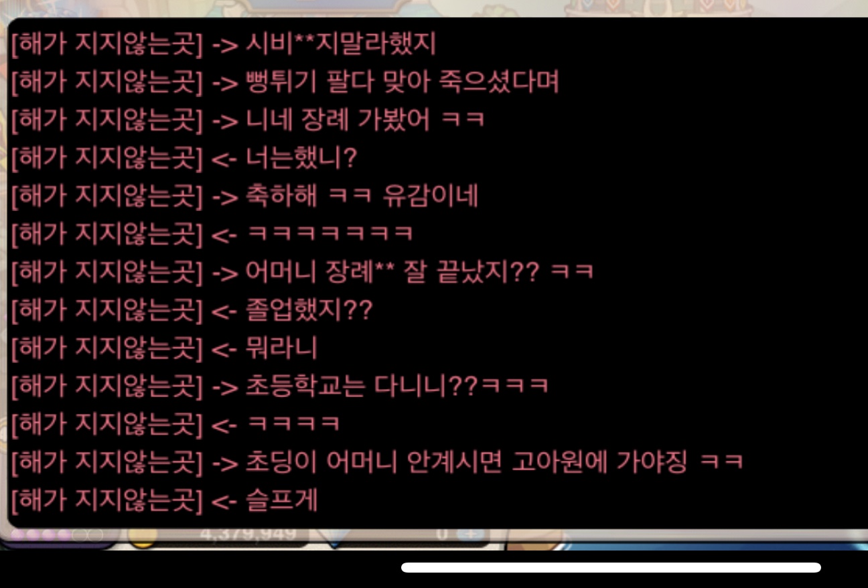
Task: Tap the gold coin icon
Action: (141, 537)
